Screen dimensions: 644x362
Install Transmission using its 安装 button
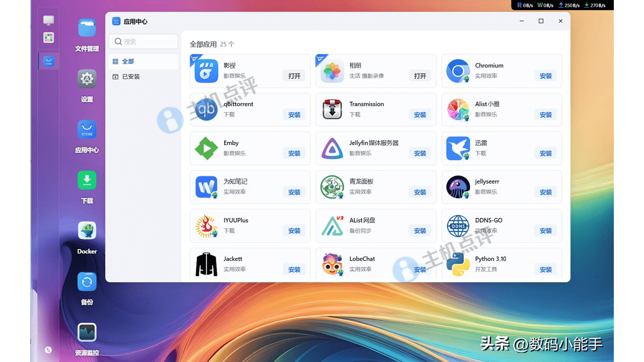tap(420, 115)
